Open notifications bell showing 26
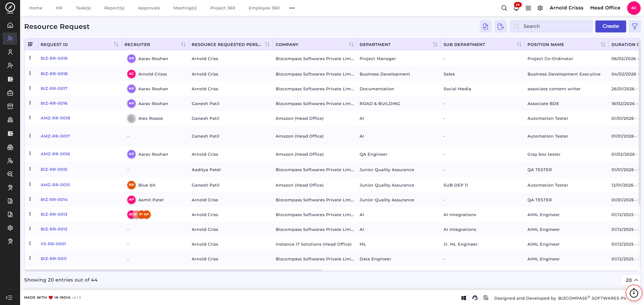Viewport: 644px width, 305px height. point(516,8)
